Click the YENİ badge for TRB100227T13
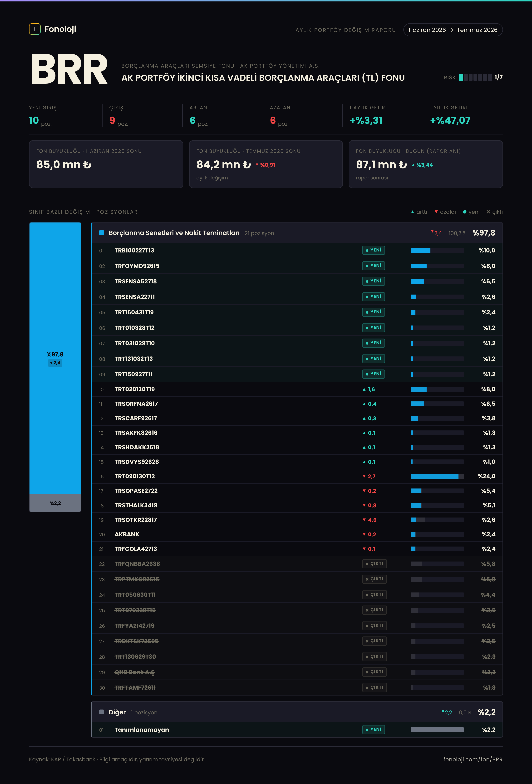The image size is (532, 784). (373, 250)
